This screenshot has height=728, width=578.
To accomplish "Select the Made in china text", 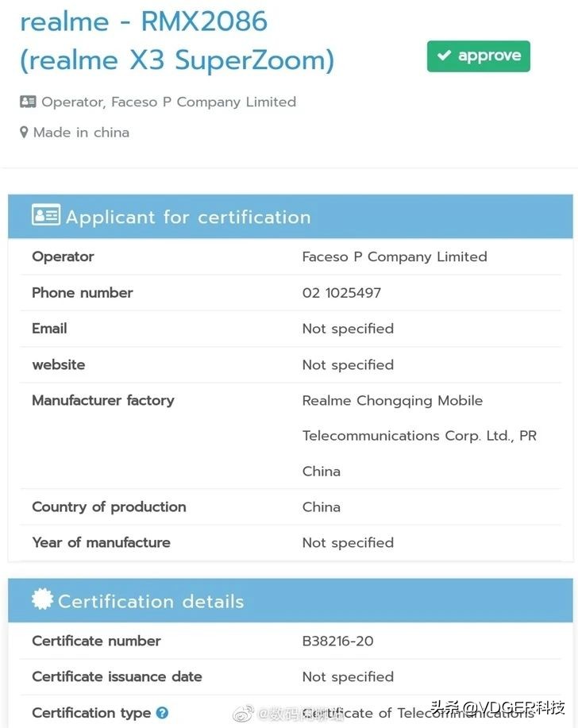I will click(x=81, y=133).
